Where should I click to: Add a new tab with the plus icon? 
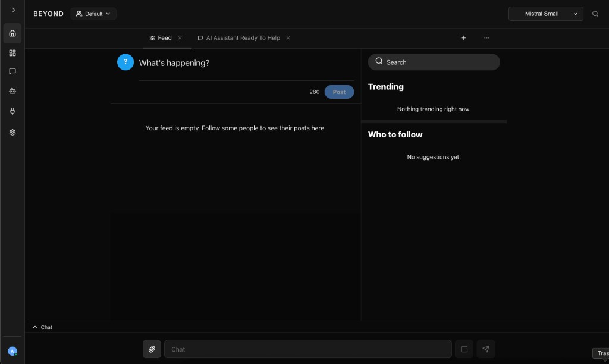click(463, 37)
